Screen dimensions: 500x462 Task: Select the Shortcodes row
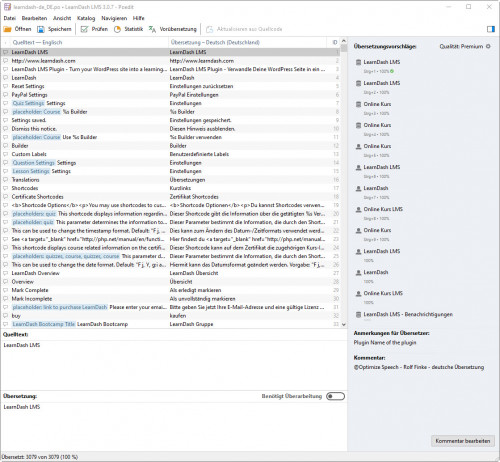[170, 188]
